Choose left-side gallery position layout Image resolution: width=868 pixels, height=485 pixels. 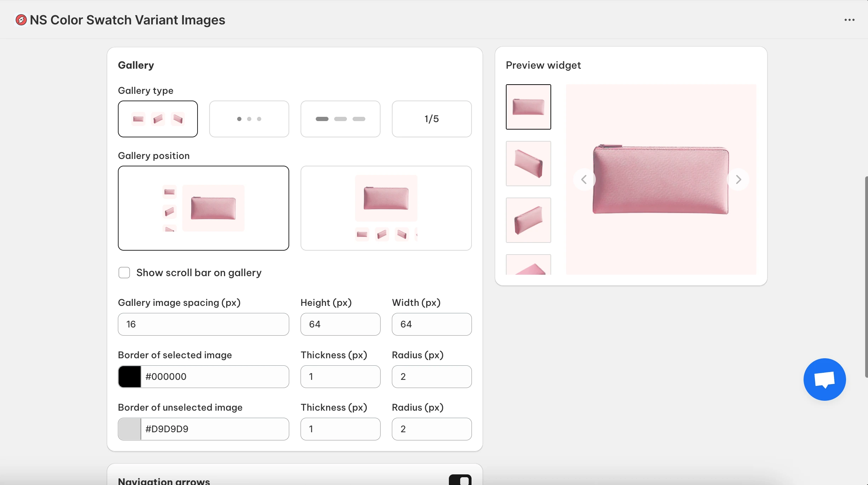point(203,208)
